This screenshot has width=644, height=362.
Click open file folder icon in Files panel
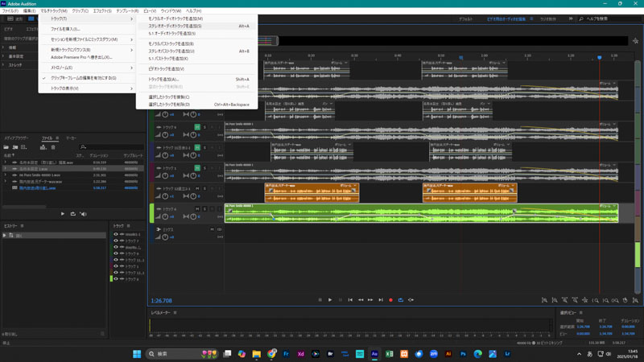6,147
